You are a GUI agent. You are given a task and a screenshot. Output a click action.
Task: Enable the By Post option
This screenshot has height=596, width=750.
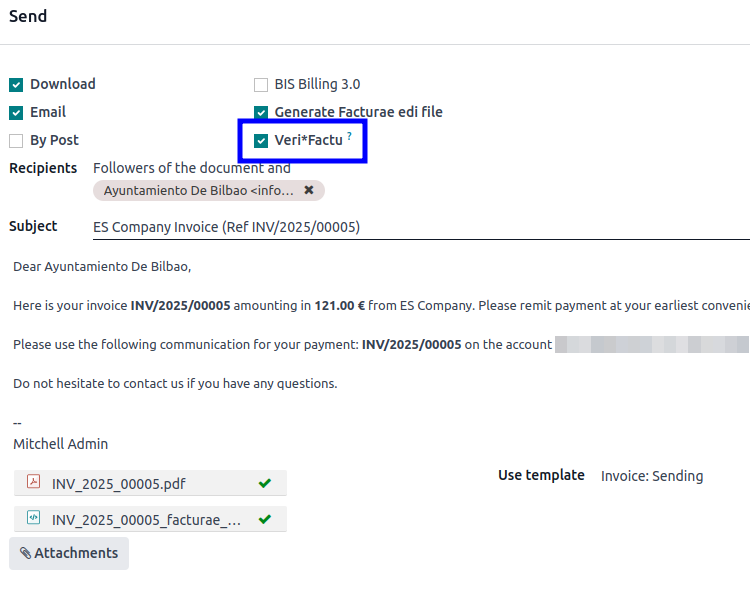click(x=16, y=141)
